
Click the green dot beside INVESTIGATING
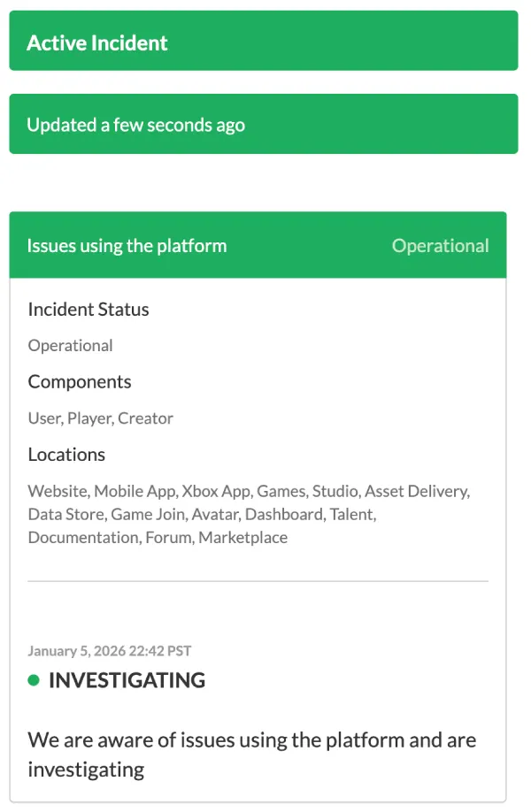[34, 680]
